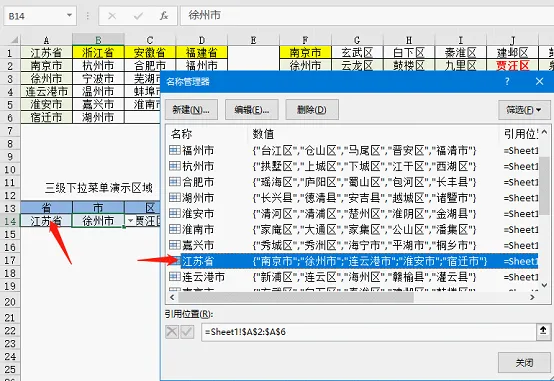Click the horizontal scrollbar thumb in name list
The width and height of the screenshot is (554, 381).
click(x=296, y=298)
